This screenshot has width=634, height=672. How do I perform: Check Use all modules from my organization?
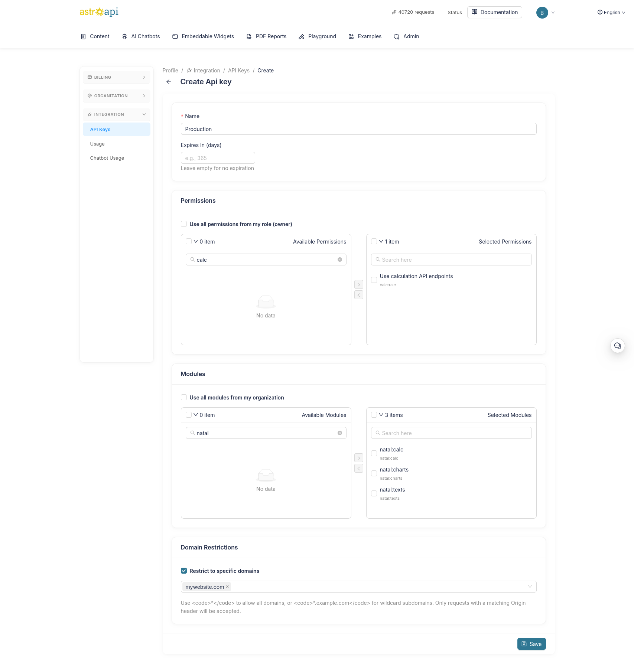pos(184,397)
